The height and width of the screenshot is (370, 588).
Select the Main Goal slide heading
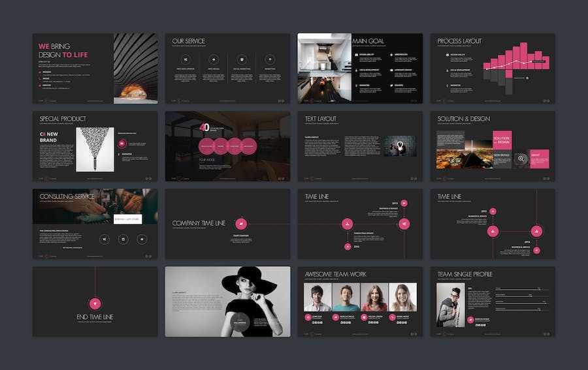click(x=368, y=41)
